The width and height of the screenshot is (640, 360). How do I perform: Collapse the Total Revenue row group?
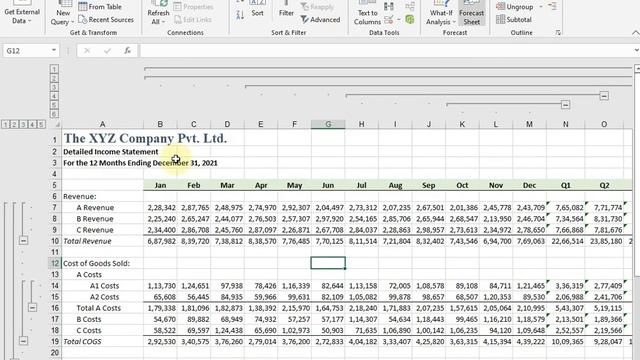point(23,241)
